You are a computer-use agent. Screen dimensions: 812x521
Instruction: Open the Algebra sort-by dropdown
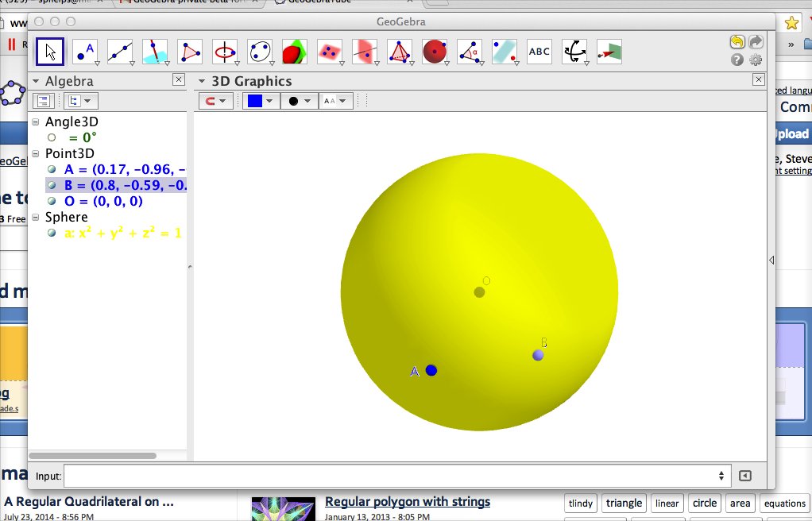click(80, 101)
